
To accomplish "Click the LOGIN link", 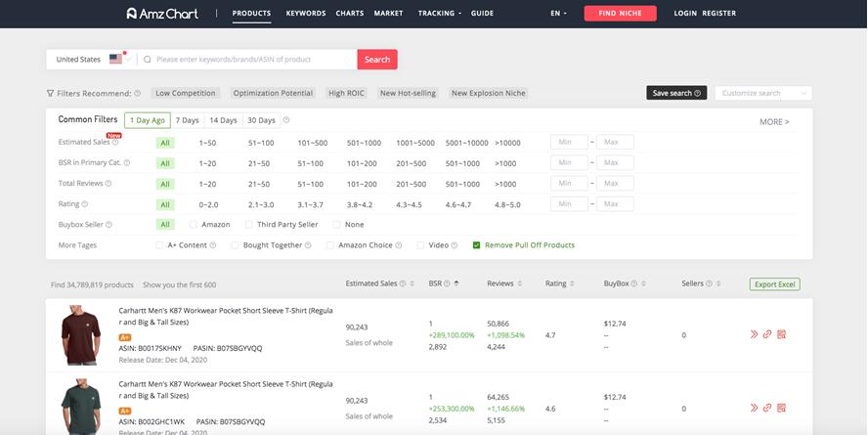I will pyautogui.click(x=685, y=14).
